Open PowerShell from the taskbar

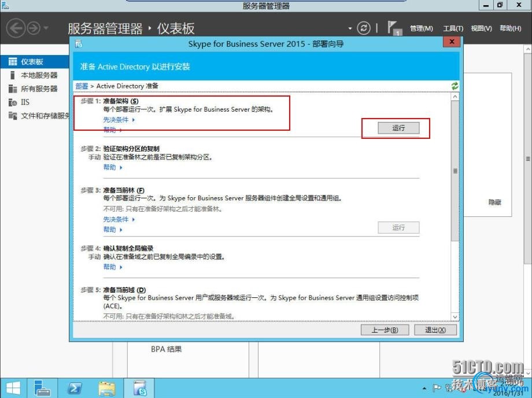[x=74, y=388]
